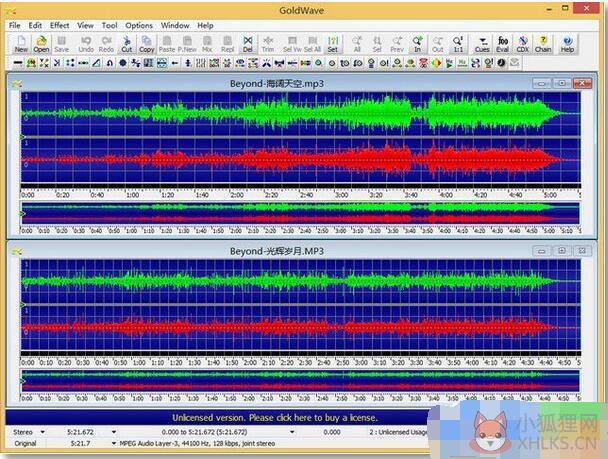Zoom out with the Out icon
This screenshot has width=608, height=459.
click(x=437, y=44)
